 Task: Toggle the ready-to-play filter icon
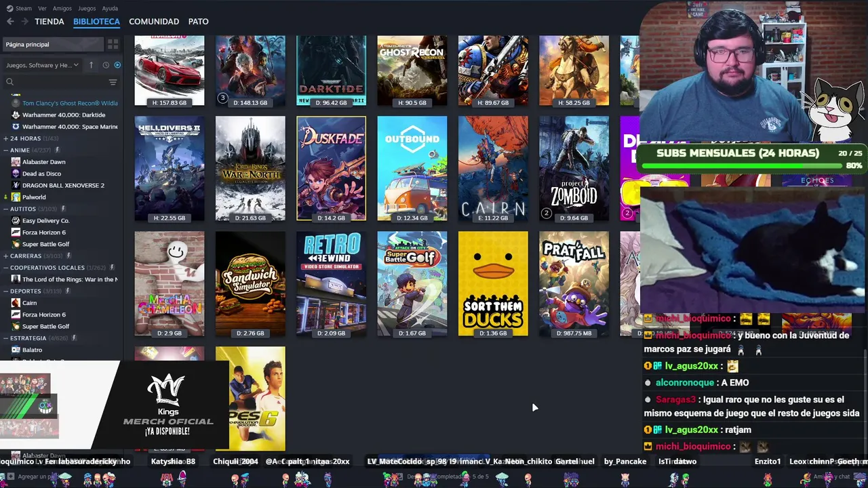[117, 65]
